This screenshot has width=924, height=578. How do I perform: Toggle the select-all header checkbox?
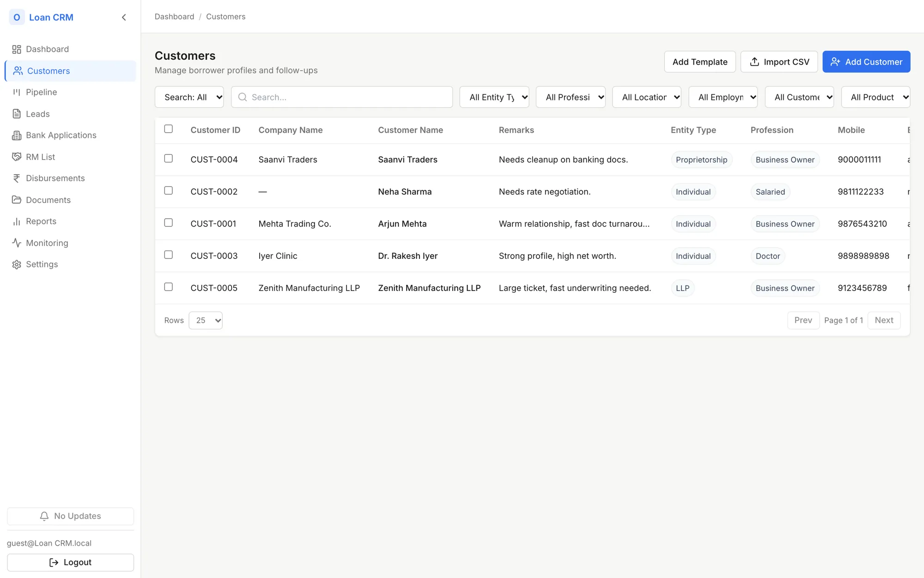[x=169, y=129]
